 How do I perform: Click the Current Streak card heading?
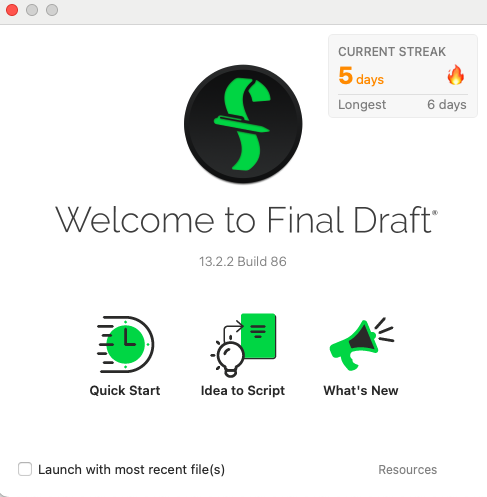point(392,52)
